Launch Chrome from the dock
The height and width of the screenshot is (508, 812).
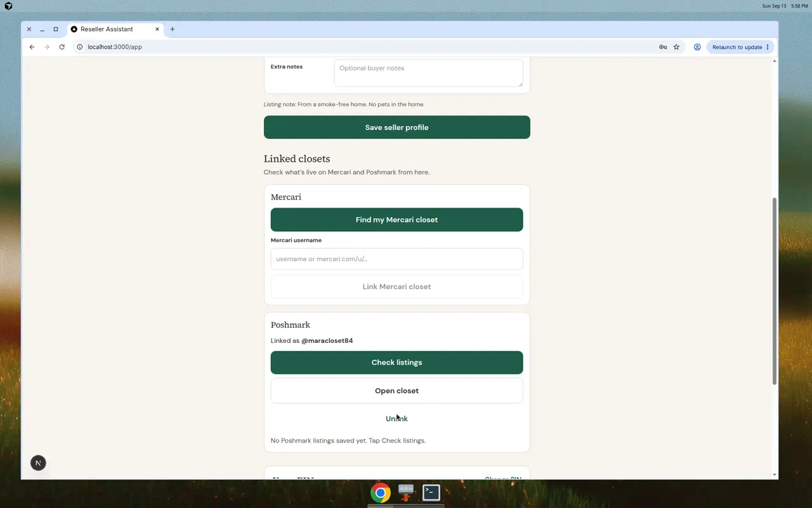tap(381, 492)
